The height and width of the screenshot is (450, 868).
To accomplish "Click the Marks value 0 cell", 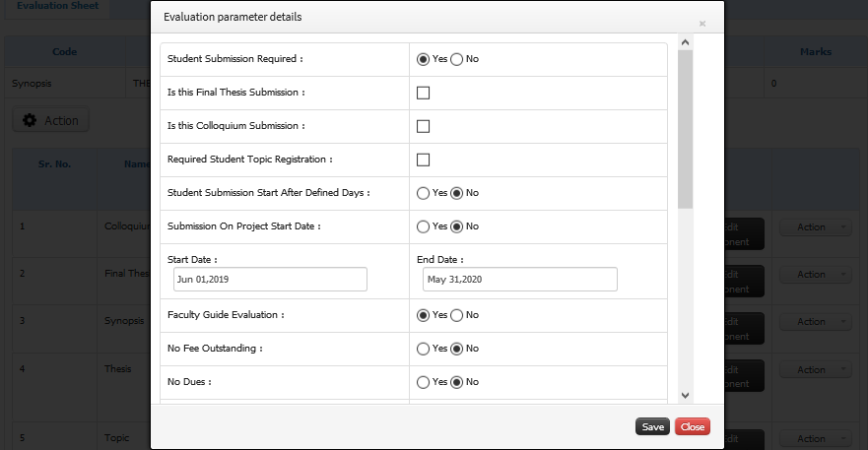I will coord(816,84).
